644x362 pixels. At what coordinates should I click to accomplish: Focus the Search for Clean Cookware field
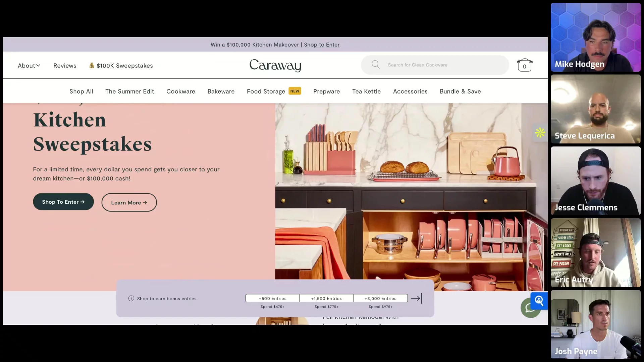(x=435, y=65)
